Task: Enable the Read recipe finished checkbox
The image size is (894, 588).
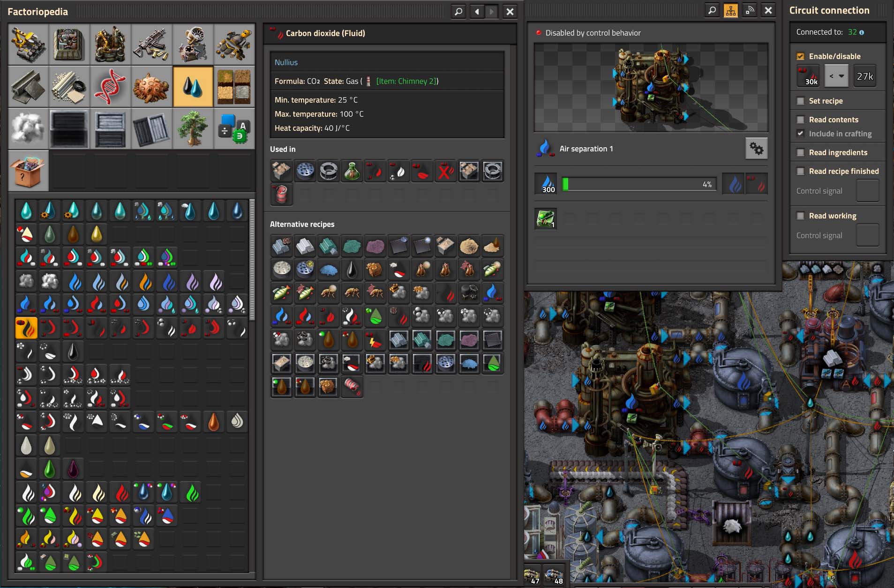Action: pos(801,171)
